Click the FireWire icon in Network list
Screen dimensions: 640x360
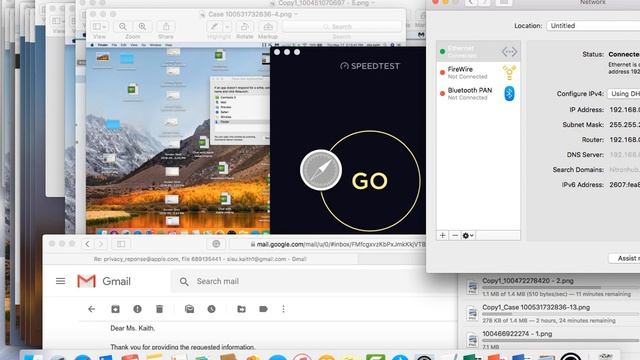pos(509,72)
